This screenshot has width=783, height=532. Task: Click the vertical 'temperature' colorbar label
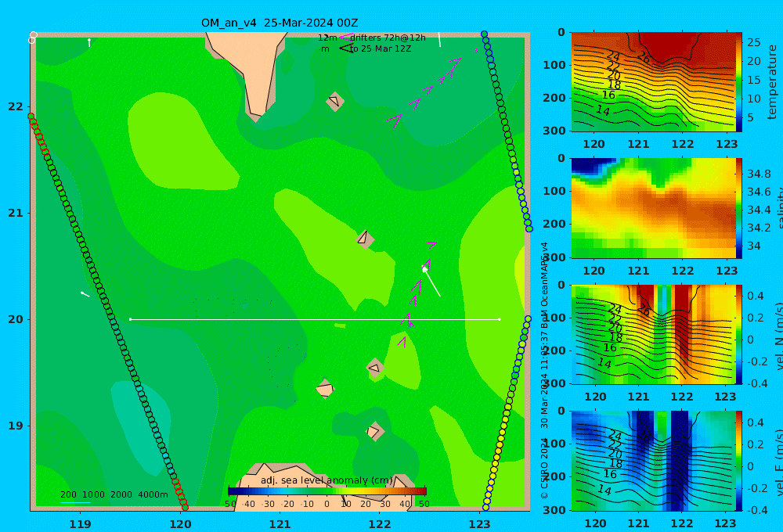(x=772, y=82)
